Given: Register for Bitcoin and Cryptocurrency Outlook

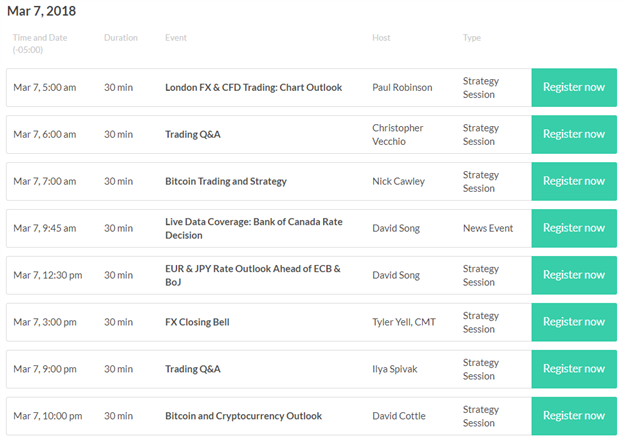Looking at the screenshot, I should click(574, 416).
